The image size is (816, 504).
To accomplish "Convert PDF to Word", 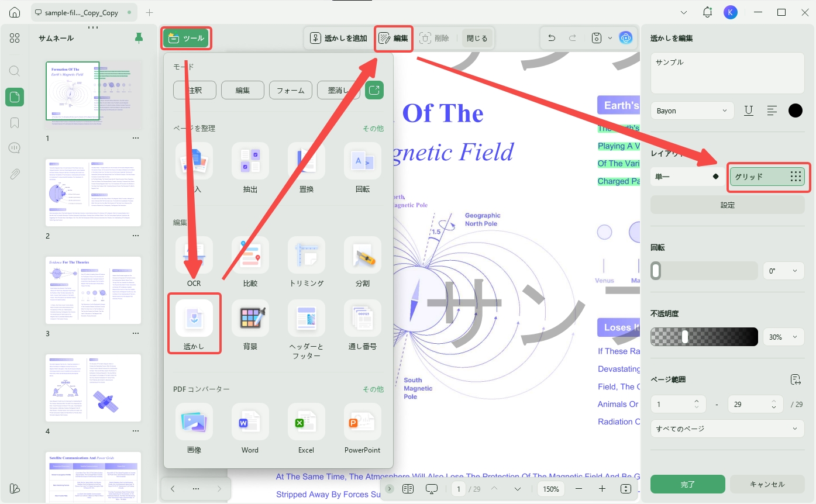I will [x=250, y=422].
